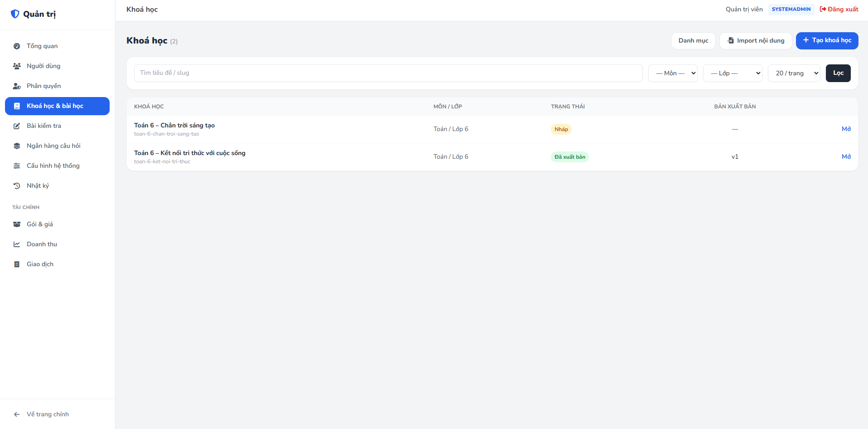Click course title Toán 6 – Kết nối tri thức với cuộc sống

190,153
